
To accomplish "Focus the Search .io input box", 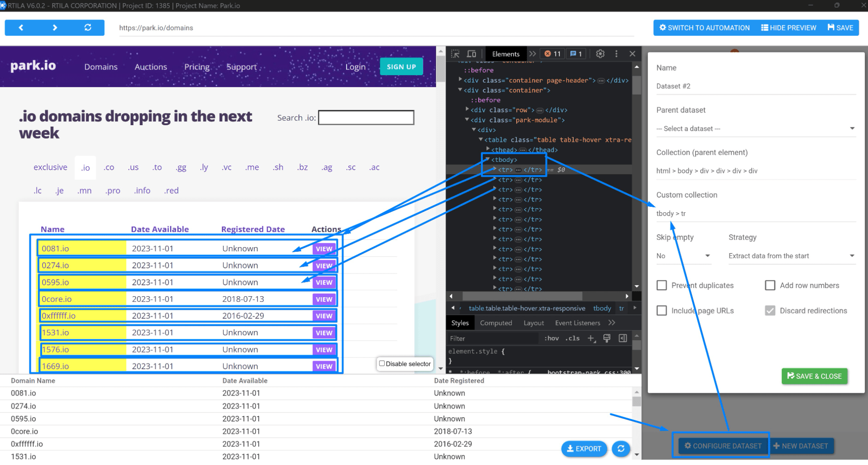I will point(366,117).
